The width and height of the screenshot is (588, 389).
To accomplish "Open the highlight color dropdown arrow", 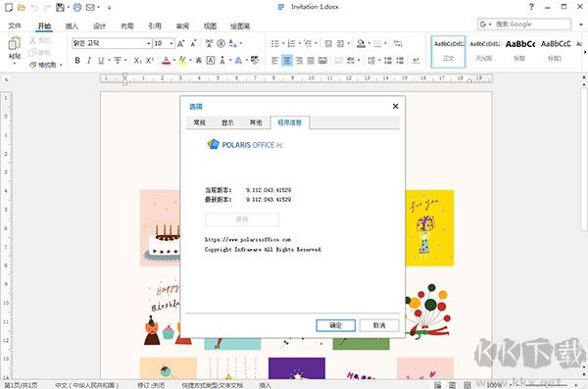I will [190, 61].
